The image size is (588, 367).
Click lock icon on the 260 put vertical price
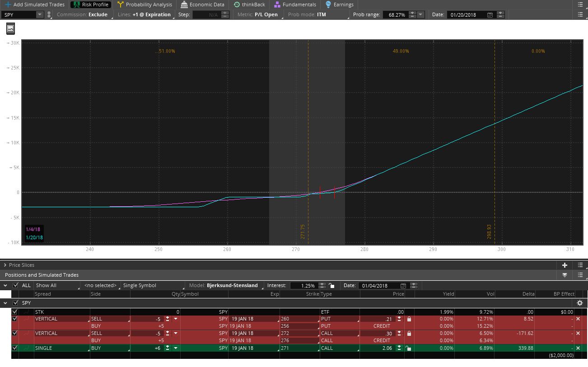pyautogui.click(x=409, y=319)
